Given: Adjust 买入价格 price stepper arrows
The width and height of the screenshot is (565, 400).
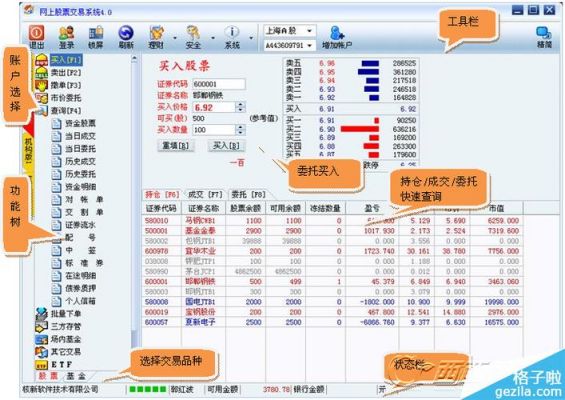Looking at the screenshot, I should [240, 107].
